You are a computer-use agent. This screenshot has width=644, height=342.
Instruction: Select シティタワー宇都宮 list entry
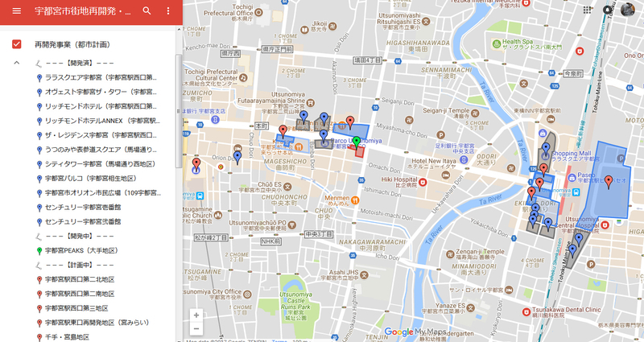[x=100, y=164]
